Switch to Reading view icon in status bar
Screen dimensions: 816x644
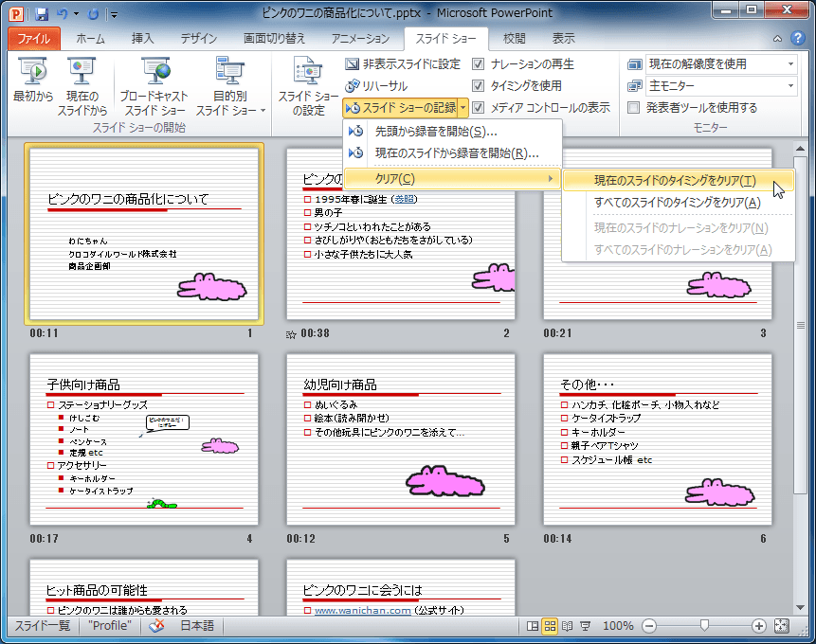[568, 626]
